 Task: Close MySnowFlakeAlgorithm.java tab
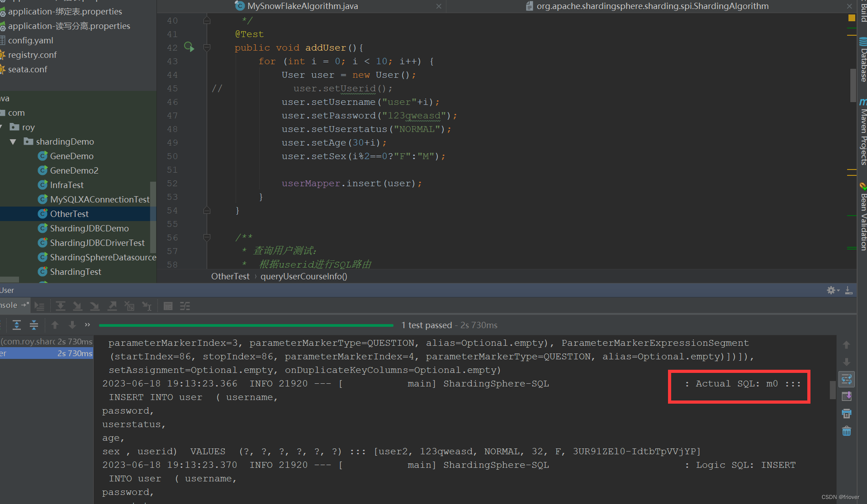point(439,6)
